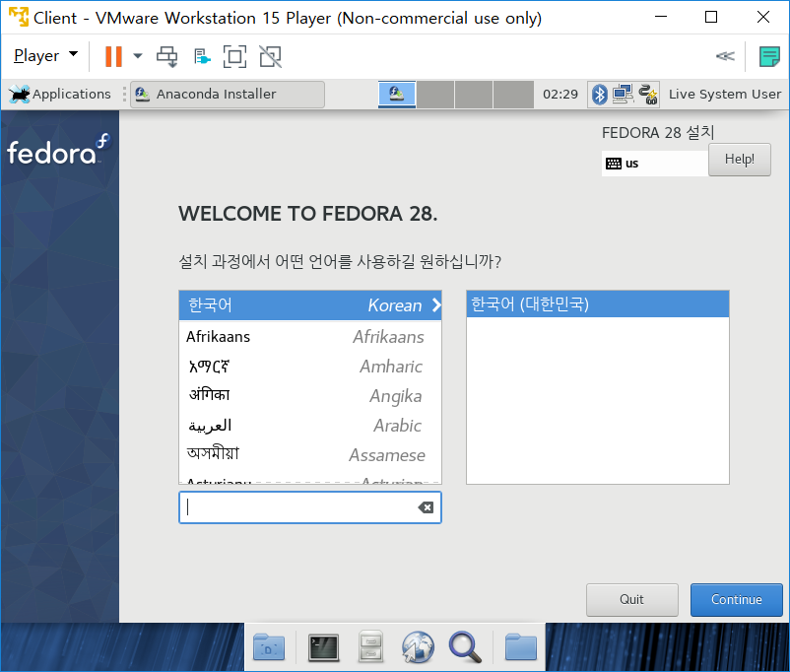This screenshot has height=672, width=790.
Task: Select 한국어 (대한민국) locale
Action: 598,304
